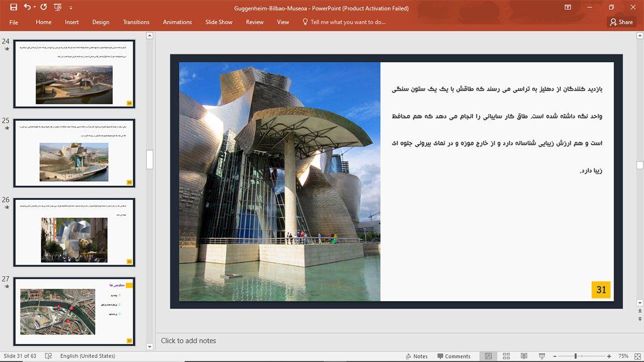Viewport: 644px width, 362px height.
Task: Click the Persian text paragraph on the slide
Action: click(x=497, y=129)
